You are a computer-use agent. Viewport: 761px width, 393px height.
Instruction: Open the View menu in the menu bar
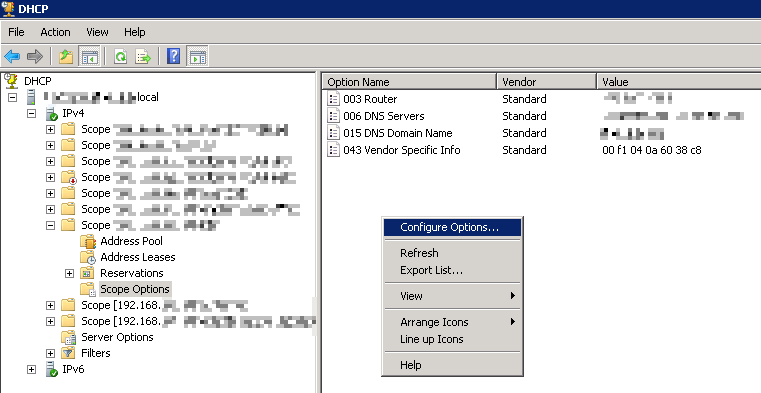click(x=97, y=32)
